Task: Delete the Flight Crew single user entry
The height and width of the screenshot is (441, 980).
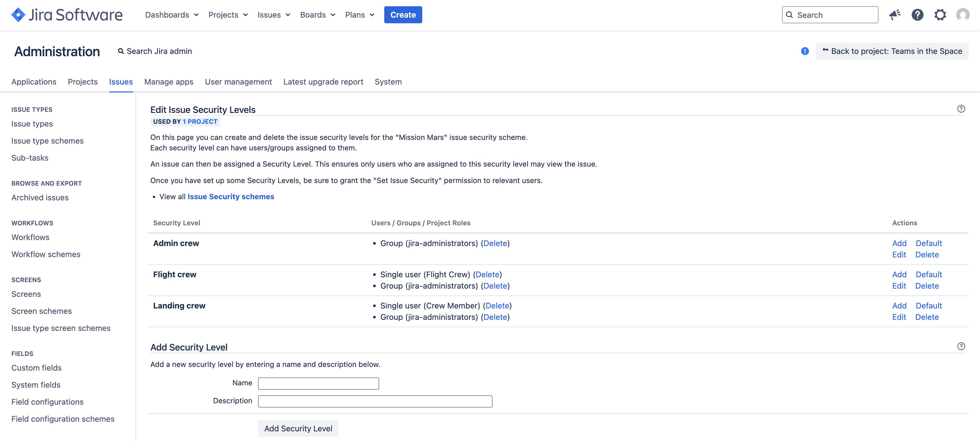Action: [x=488, y=274]
